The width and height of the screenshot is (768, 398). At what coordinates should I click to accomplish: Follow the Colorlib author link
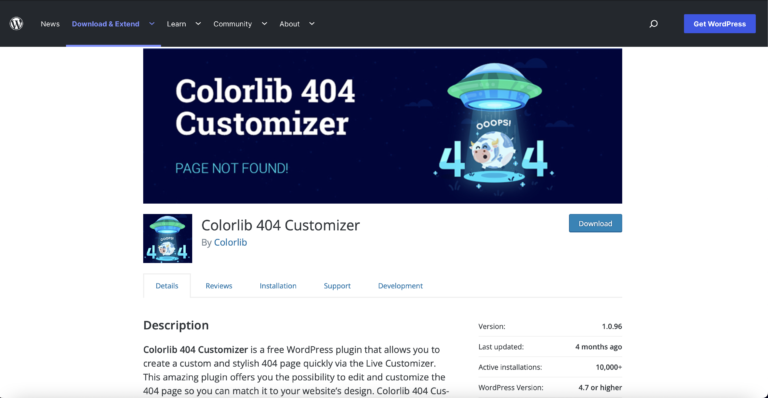230,242
